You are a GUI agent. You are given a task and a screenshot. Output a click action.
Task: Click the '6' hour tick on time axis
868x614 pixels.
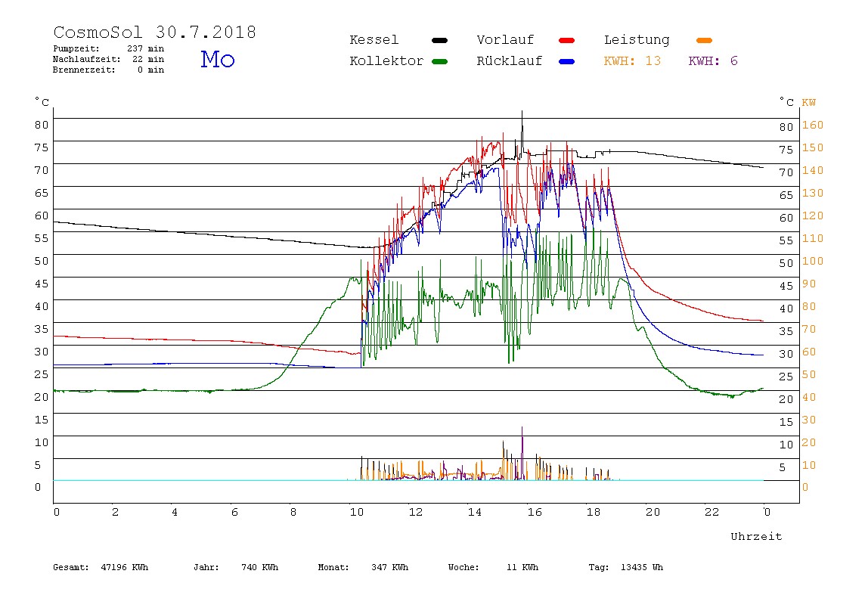click(x=234, y=512)
